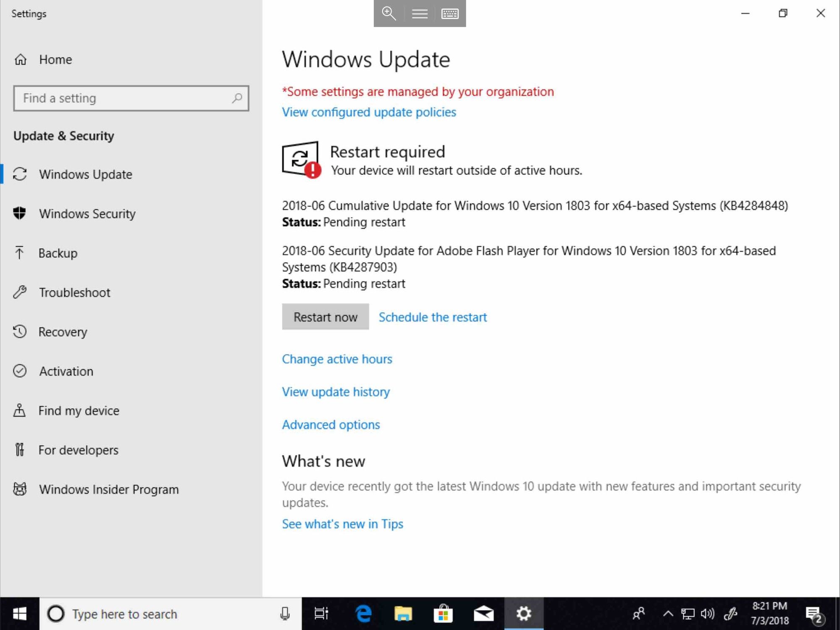Viewport: 840px width, 630px height.
Task: Launch Microsoft Edge from taskbar
Action: point(363,614)
